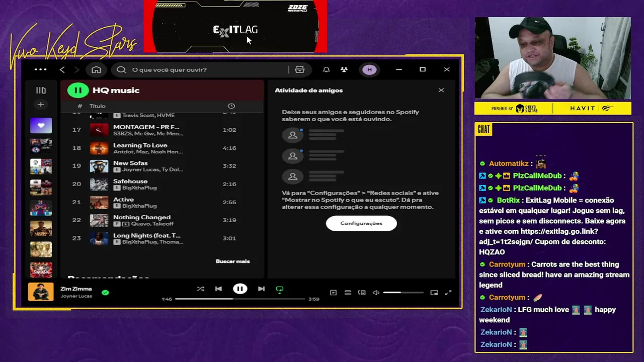This screenshot has height=362, width=644.
Task: Open the Zim Zimma song title
Action: point(76,289)
